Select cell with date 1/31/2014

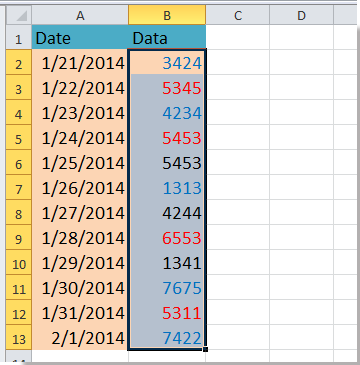(x=80, y=312)
